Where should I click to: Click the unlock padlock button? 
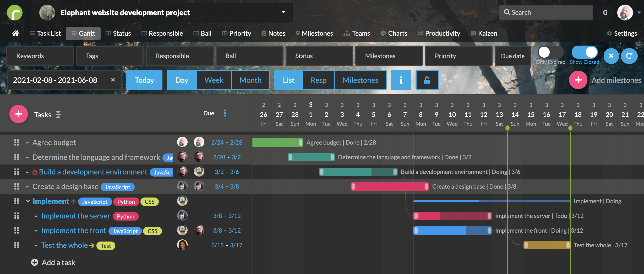[x=427, y=80]
